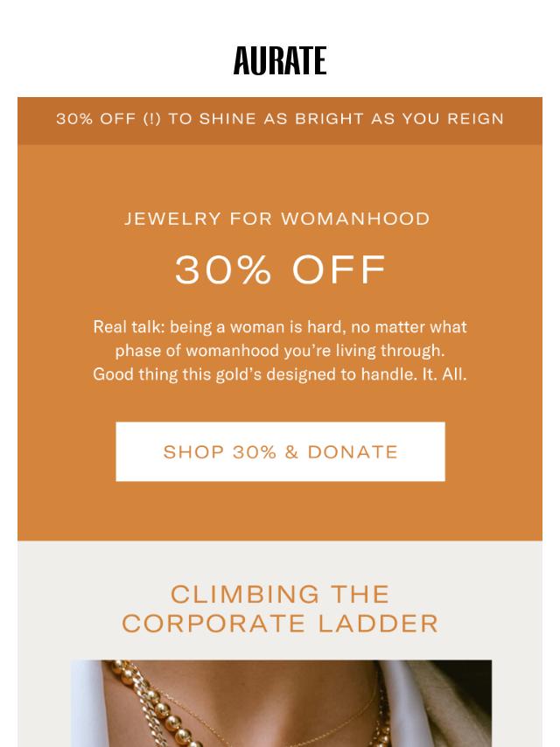Open the layered necklaces product photo
The height and width of the screenshot is (747, 560).
point(281,703)
